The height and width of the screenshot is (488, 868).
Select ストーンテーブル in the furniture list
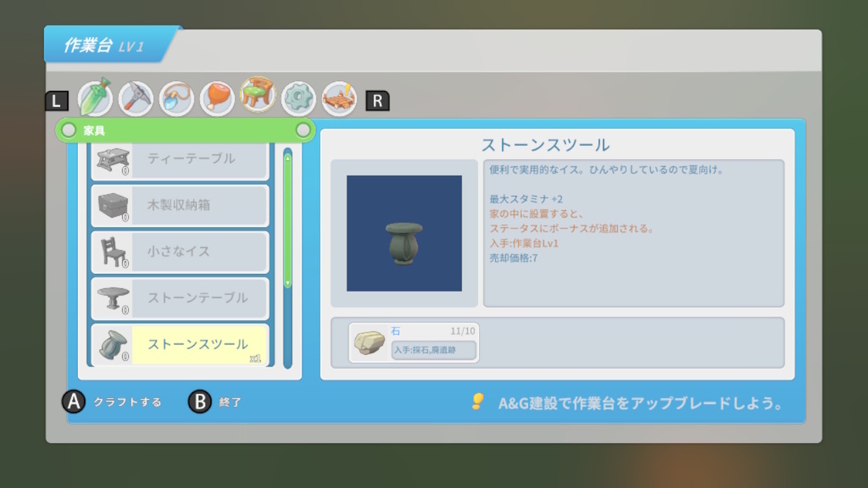point(179,298)
